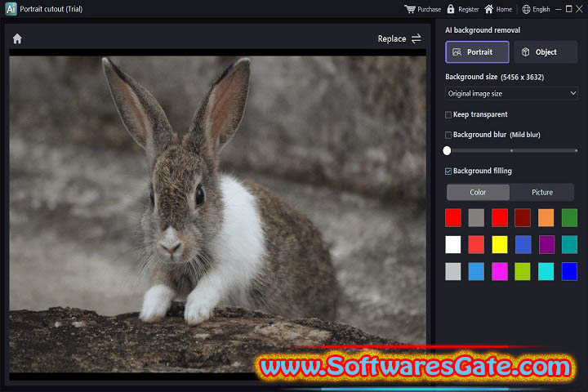This screenshot has height=392, width=588.
Task: Switch to the Color fill tab
Action: tap(478, 192)
